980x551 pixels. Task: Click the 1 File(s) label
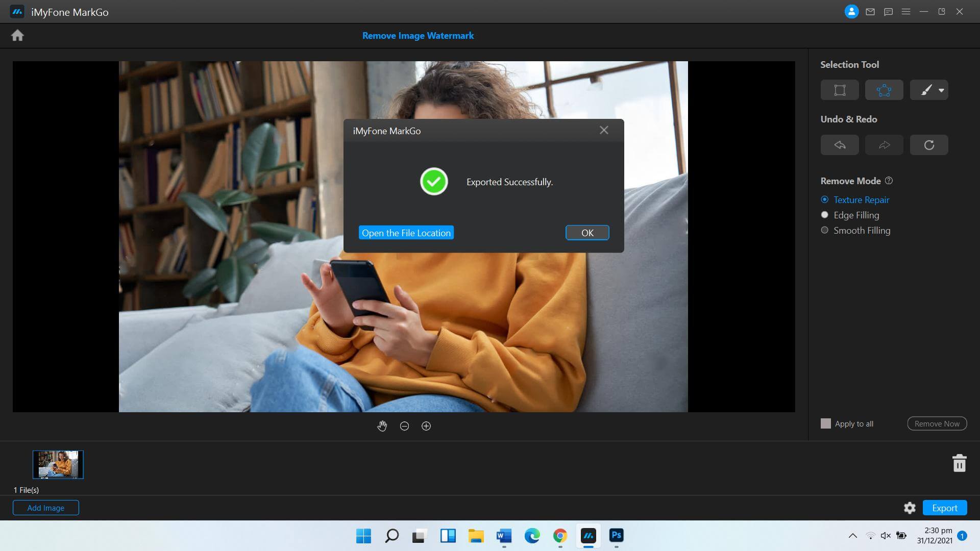pos(26,490)
